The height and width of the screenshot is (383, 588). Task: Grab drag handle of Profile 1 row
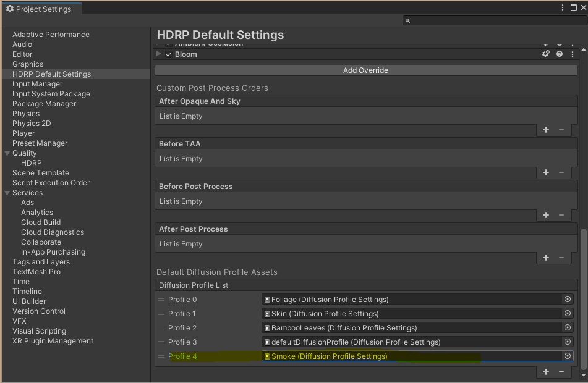coord(161,314)
